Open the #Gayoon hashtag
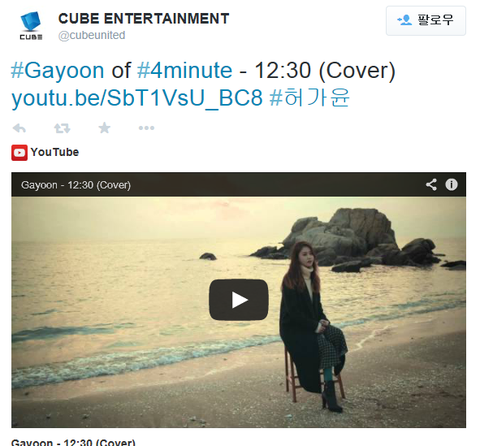 click(x=58, y=71)
